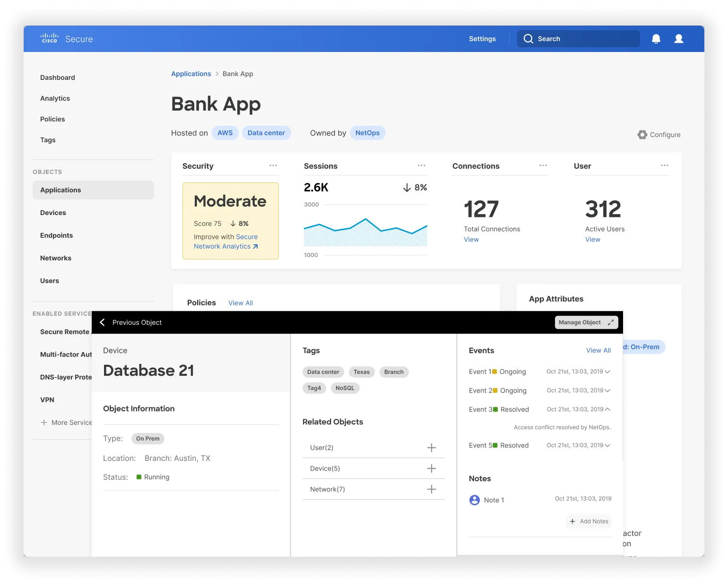Open Secure Network Analytics link
Viewport: 728px width, 586px height.
pyautogui.click(x=226, y=241)
